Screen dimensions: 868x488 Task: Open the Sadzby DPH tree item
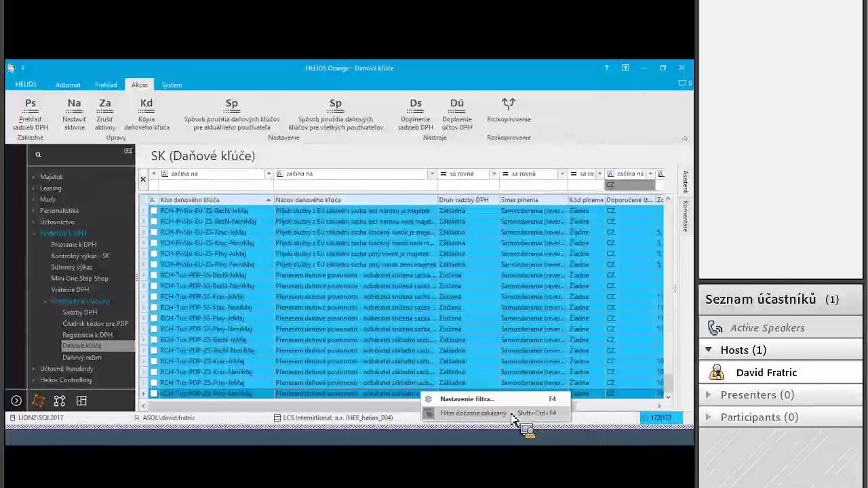pyautogui.click(x=80, y=312)
